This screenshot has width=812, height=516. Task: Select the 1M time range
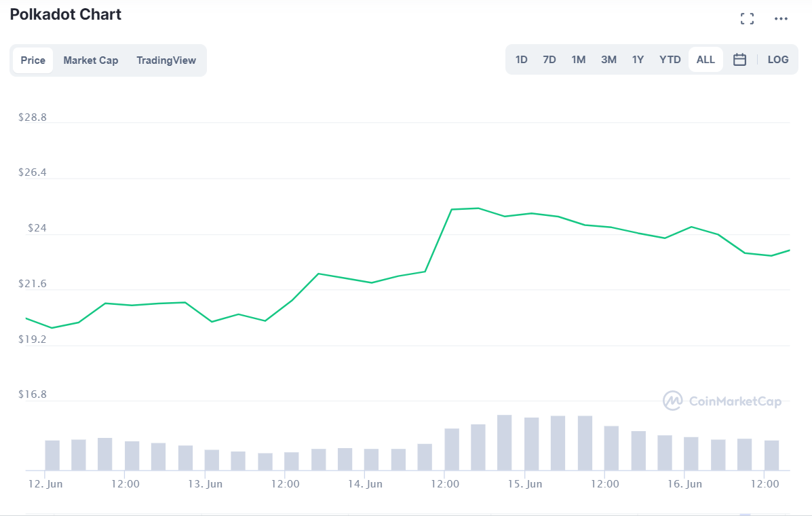click(x=578, y=59)
